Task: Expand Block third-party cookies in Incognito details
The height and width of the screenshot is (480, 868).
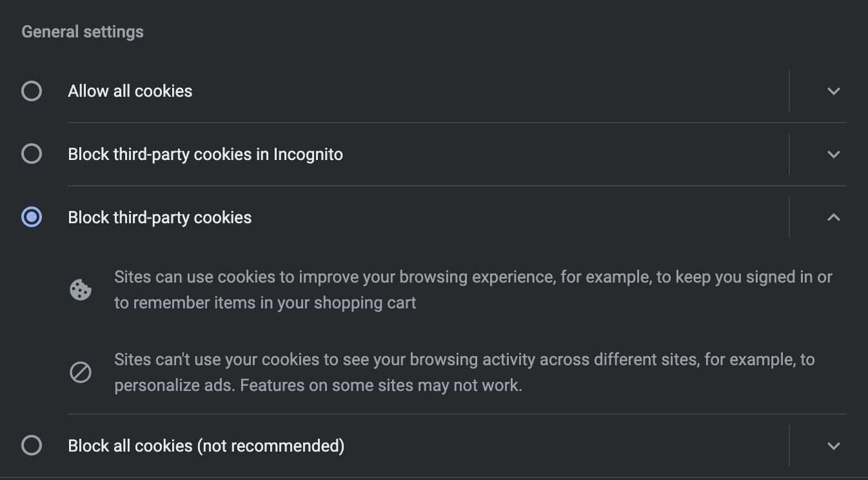Action: 833,154
